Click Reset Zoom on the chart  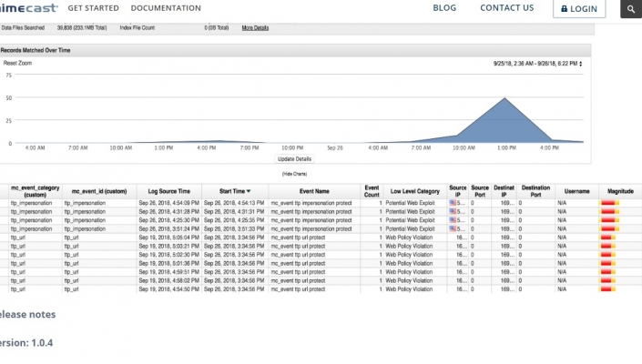(x=17, y=63)
